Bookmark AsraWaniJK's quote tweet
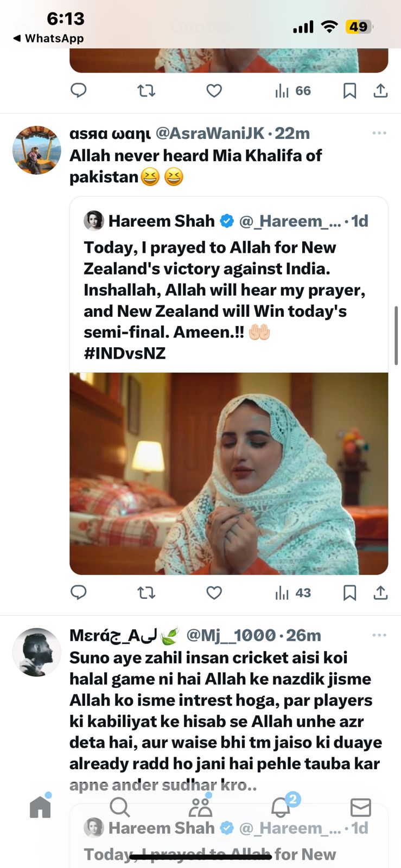This screenshot has width=401, height=868. click(350, 592)
